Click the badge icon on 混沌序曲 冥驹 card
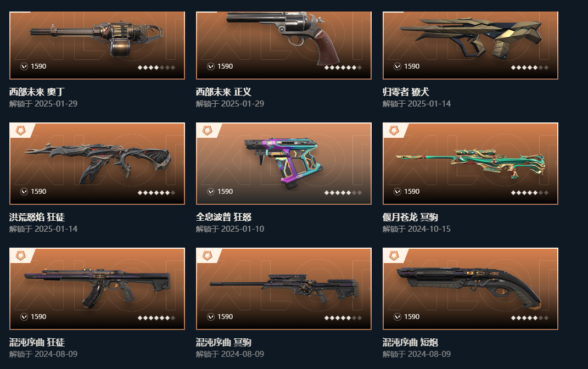This screenshot has width=588, height=369. [x=208, y=256]
